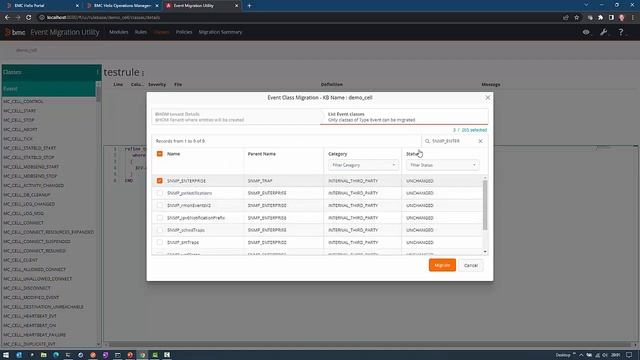Click the SNMP_TRAP parent name cell
Screen dimensions: 640x360
coord(260,181)
